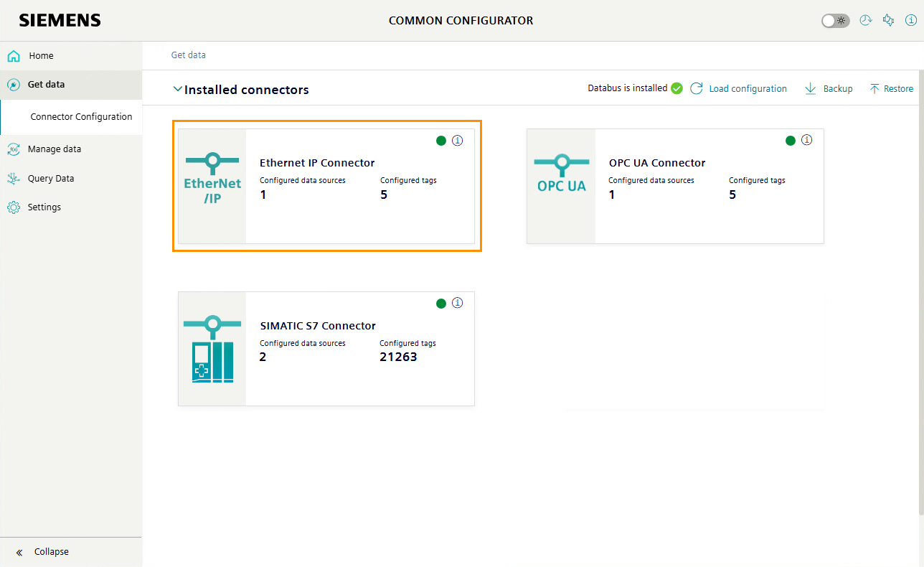
Task: Open Query Data in sidebar
Action: point(50,179)
